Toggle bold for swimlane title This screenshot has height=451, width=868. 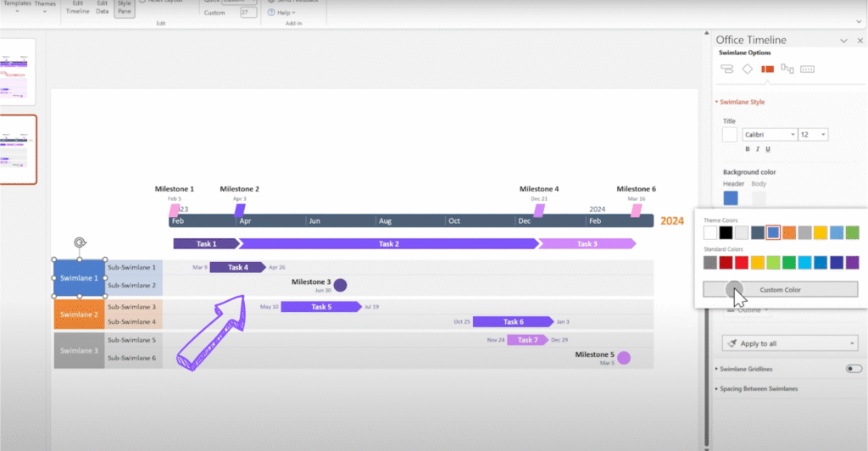click(x=748, y=149)
